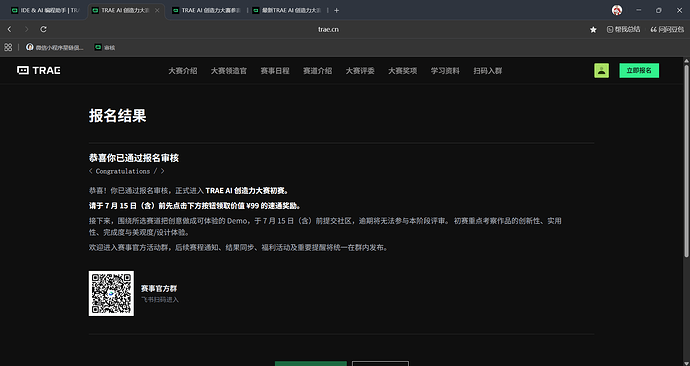Switch to the IDE & AI 编程助手 tab

[x=45, y=10]
